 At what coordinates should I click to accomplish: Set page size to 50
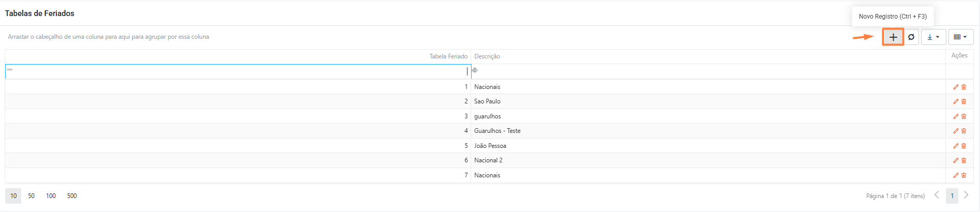(31, 196)
